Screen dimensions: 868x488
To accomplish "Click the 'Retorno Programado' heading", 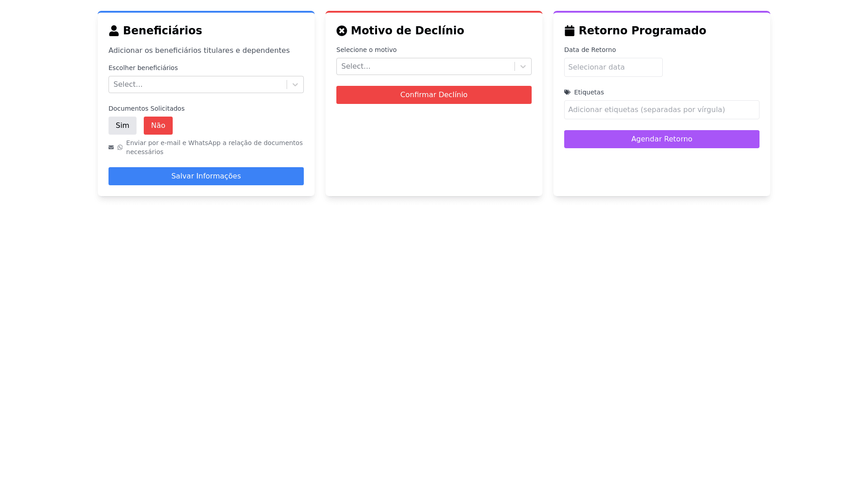I will [x=642, y=30].
